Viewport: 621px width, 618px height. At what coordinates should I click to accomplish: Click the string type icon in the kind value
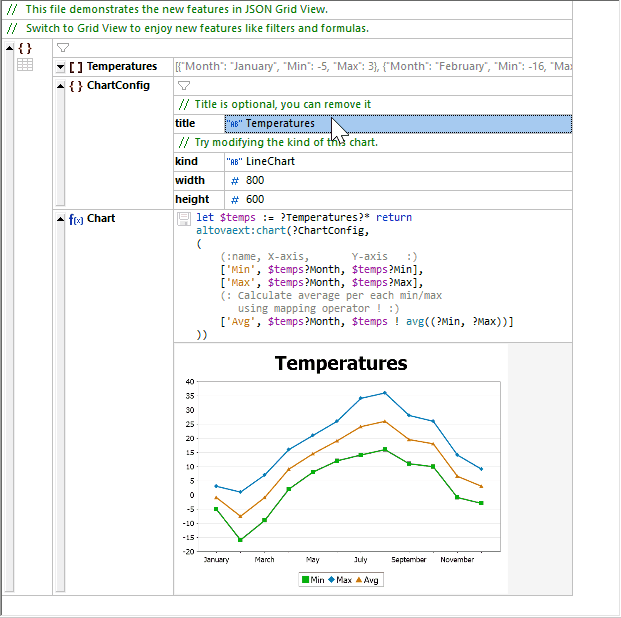point(235,162)
